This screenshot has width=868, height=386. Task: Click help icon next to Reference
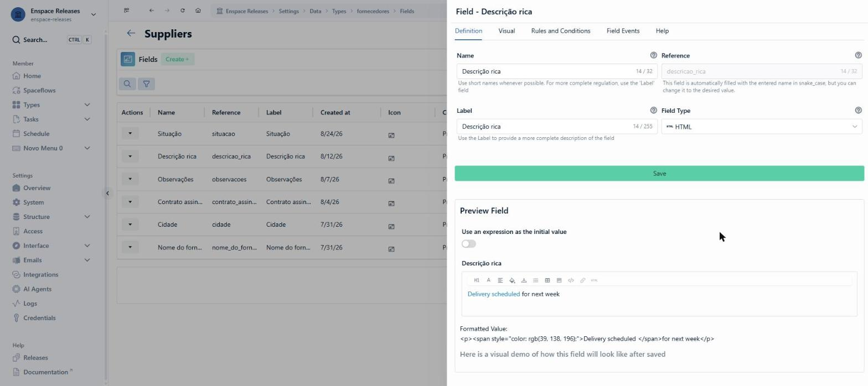click(858, 55)
